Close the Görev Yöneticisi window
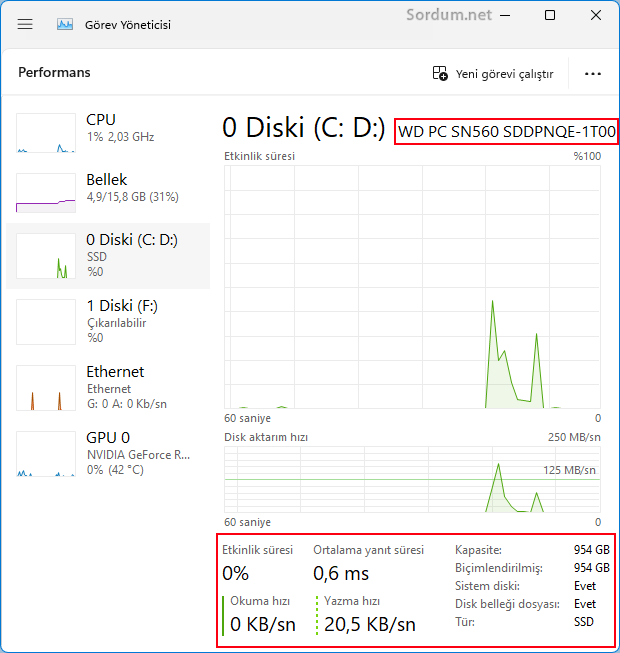The image size is (620, 653). click(596, 15)
